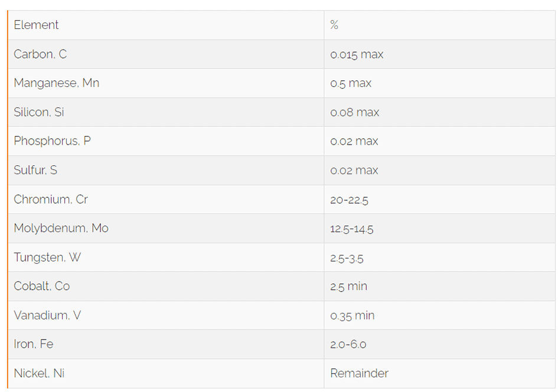Select the Silicon, Si row label
The width and height of the screenshot is (558, 392).
tap(39, 112)
